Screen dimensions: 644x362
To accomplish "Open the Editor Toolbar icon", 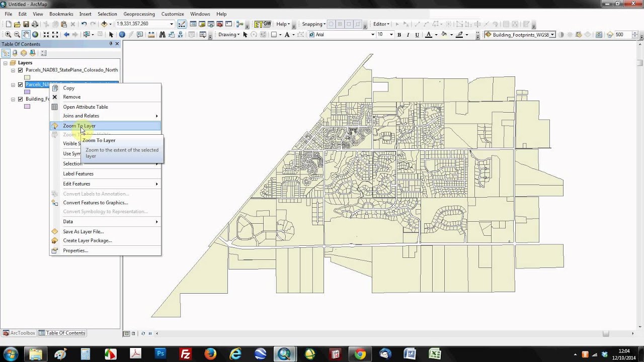I will click(x=182, y=24).
